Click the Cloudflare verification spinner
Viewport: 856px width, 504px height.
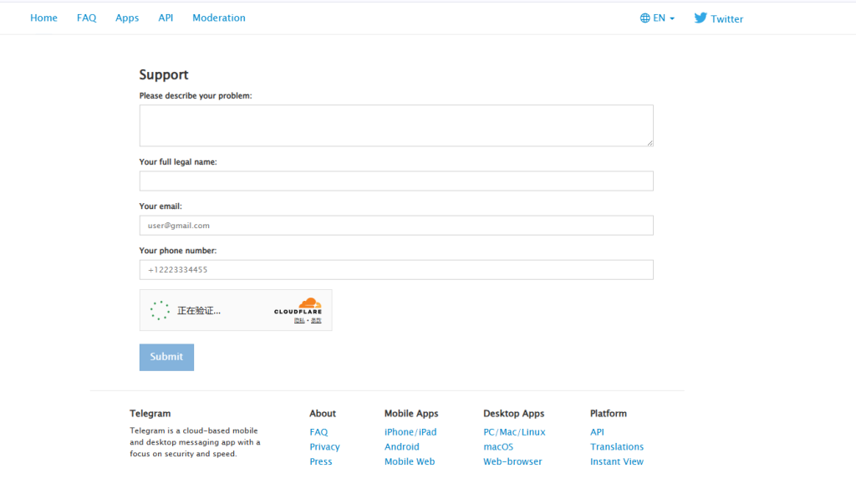pyautogui.click(x=160, y=311)
